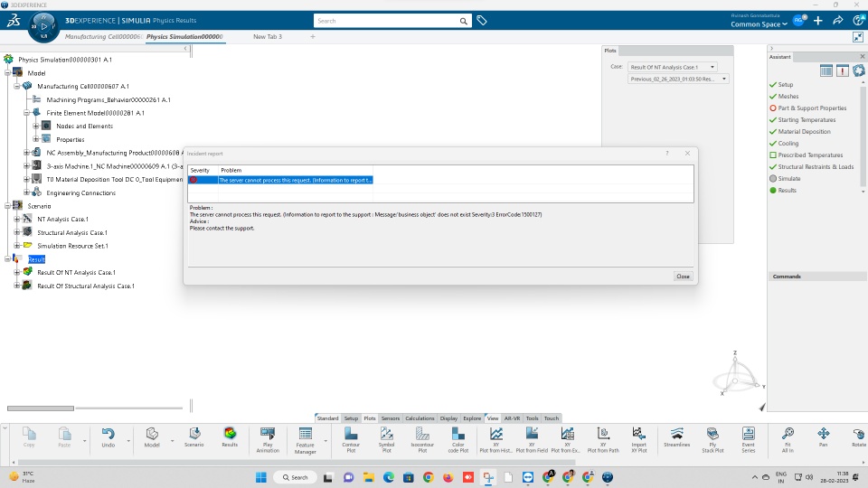This screenshot has width=868, height=488.
Task: Switch to Scenario view icon
Action: (194, 433)
